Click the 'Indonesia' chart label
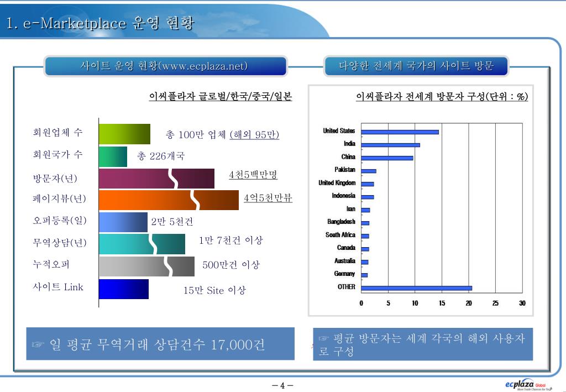 (x=344, y=196)
